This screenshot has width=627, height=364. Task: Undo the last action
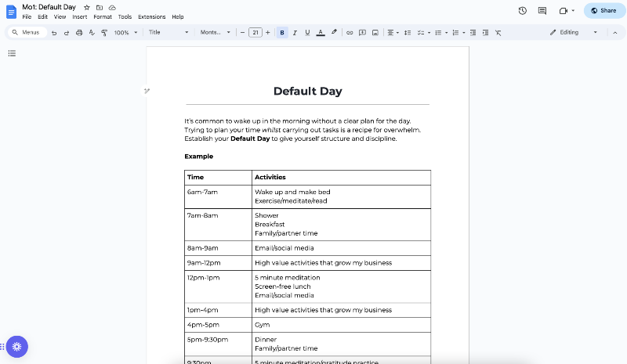click(54, 33)
